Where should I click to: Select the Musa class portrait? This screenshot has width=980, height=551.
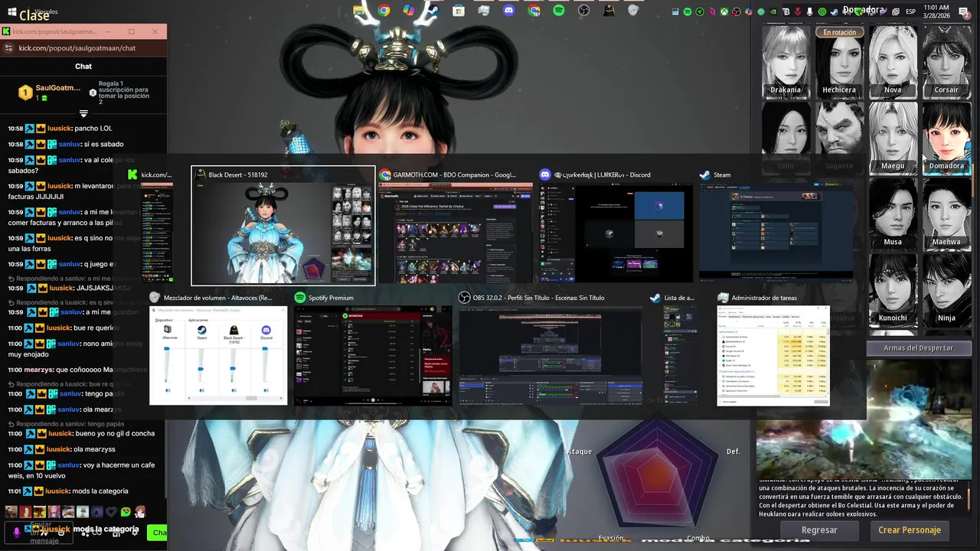893,214
